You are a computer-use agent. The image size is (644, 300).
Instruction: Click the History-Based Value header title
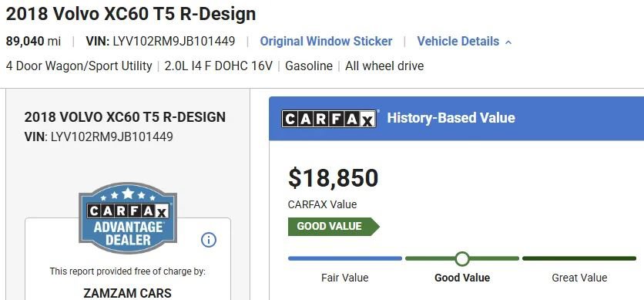click(451, 118)
